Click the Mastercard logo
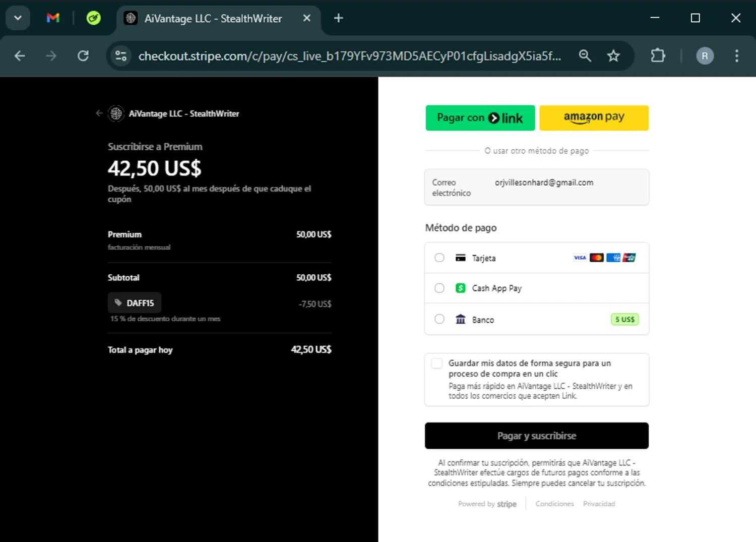Image resolution: width=756 pixels, height=542 pixels. tap(596, 258)
